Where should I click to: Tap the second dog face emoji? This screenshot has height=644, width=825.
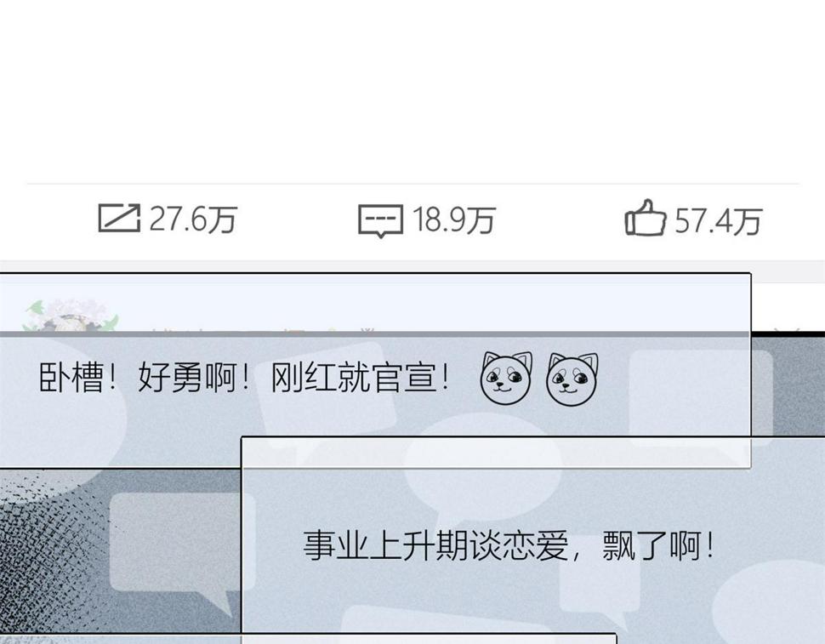572,379
